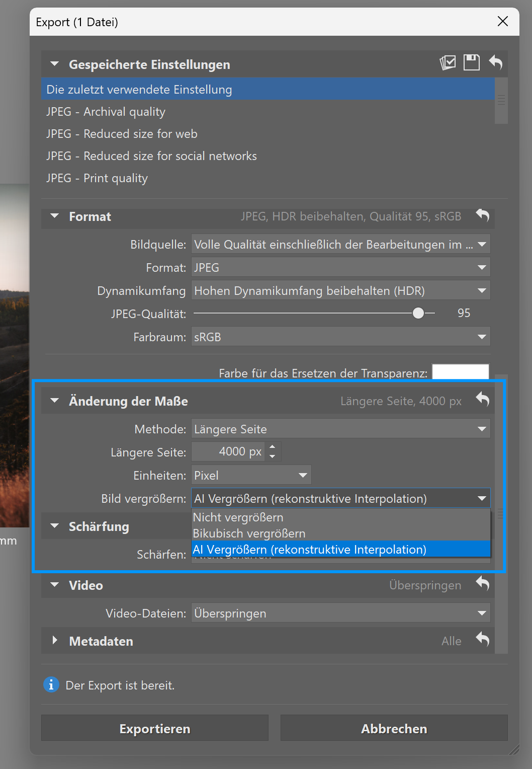Expand the Metadaten section

point(55,641)
